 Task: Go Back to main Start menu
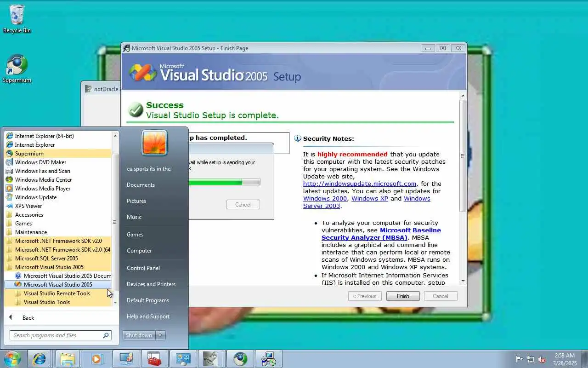[x=58, y=318]
